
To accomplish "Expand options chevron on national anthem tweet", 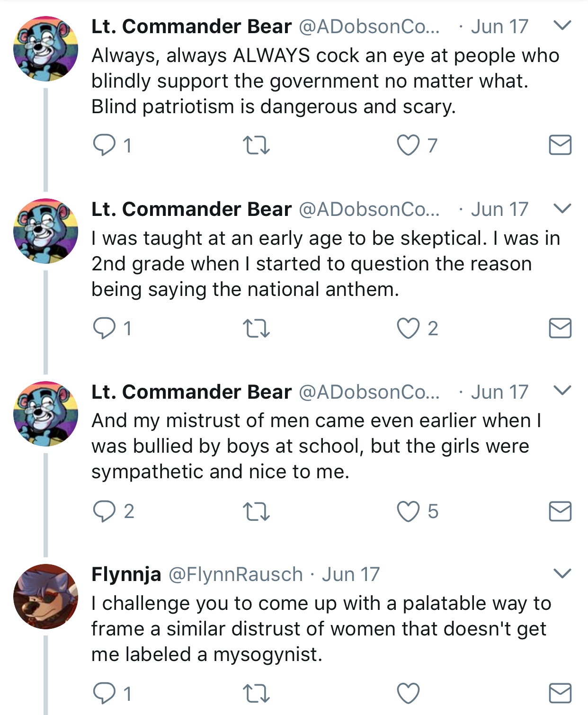I will pyautogui.click(x=562, y=208).
